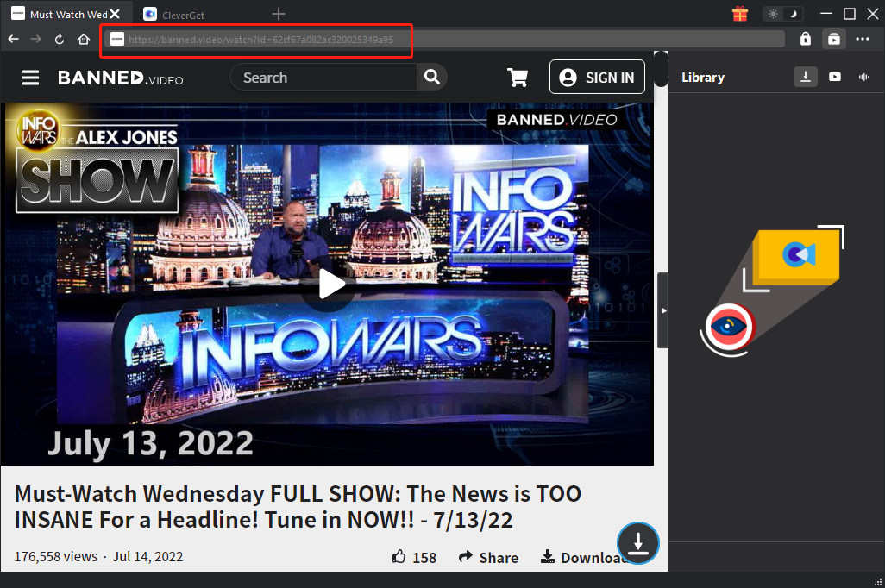The width and height of the screenshot is (885, 588).
Task: Open a new tab with plus button
Action: coord(278,14)
